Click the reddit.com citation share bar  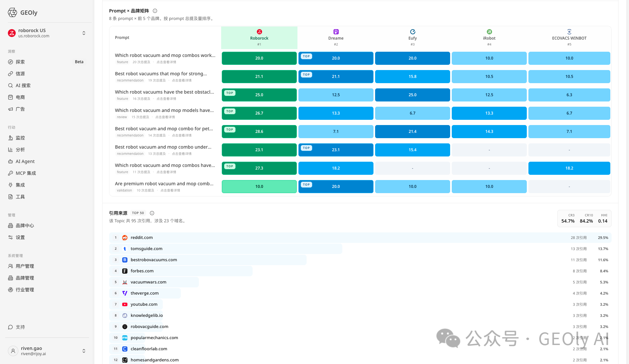click(x=360, y=238)
